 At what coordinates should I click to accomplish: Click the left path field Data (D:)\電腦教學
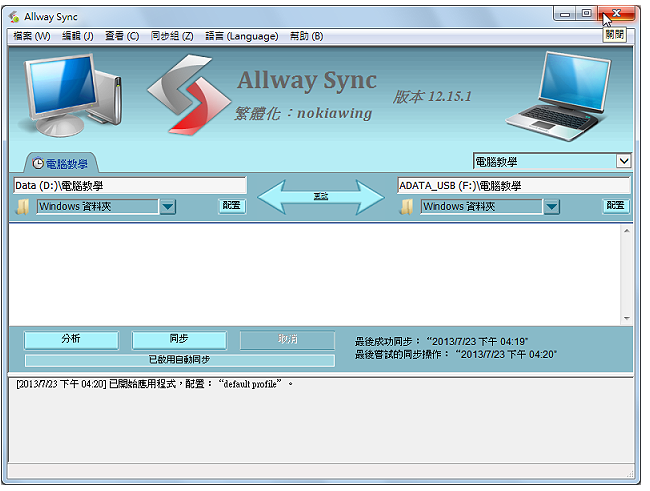130,185
